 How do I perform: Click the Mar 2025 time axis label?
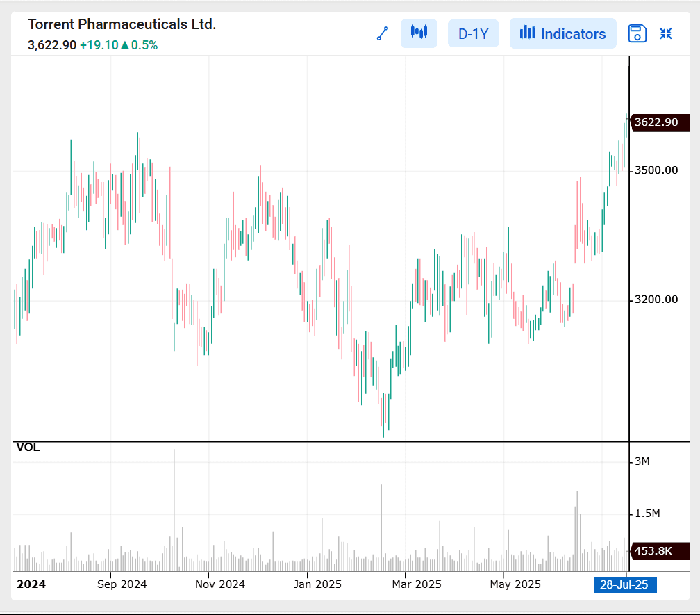coord(417,584)
